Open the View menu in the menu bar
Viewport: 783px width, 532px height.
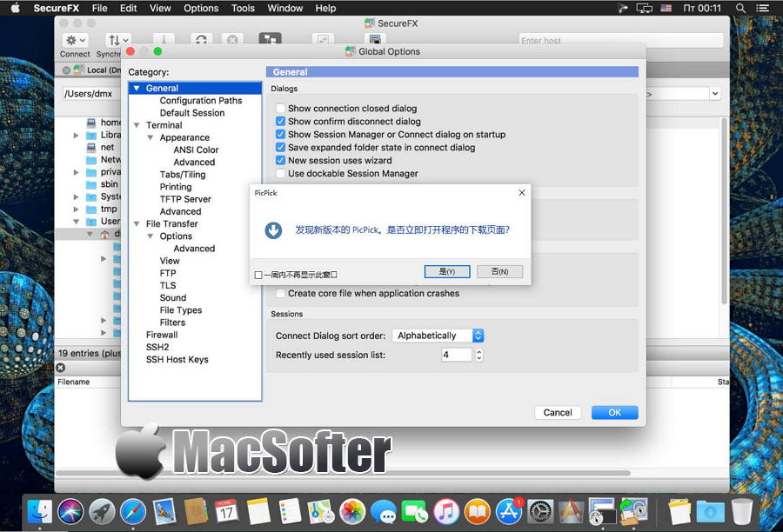click(160, 8)
